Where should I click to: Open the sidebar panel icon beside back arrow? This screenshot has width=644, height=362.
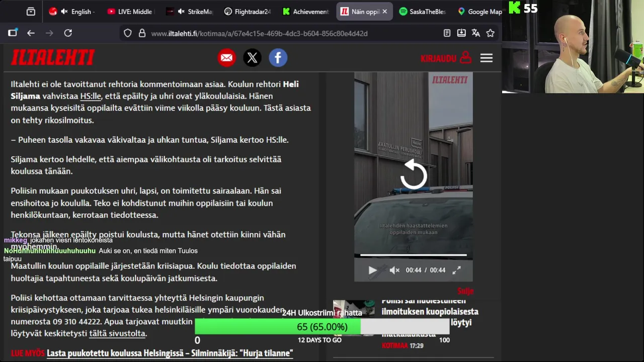(13, 33)
